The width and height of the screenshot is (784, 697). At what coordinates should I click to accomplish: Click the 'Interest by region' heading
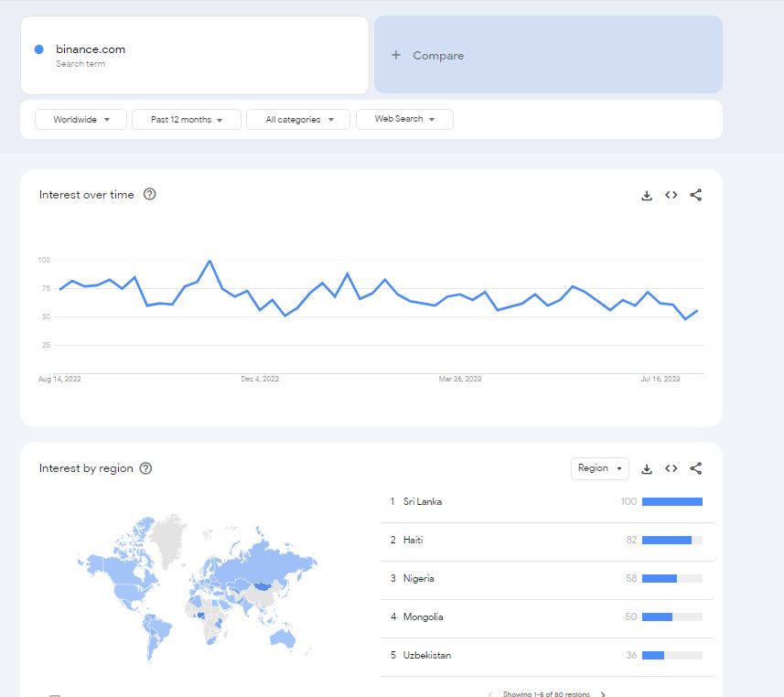point(86,468)
